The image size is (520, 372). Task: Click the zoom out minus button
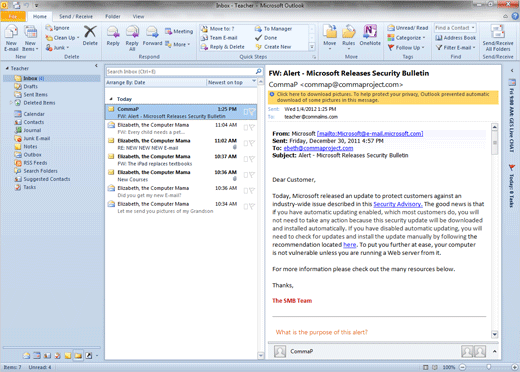[x=463, y=367]
